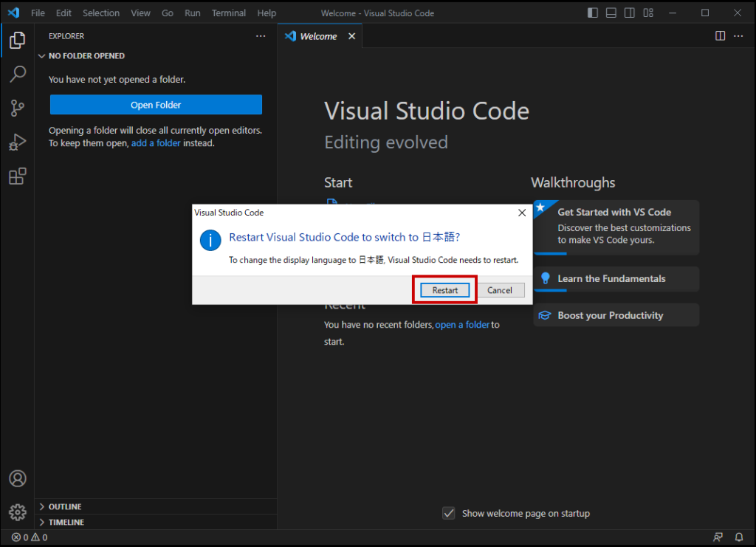This screenshot has width=756, height=547.
Task: Toggle Show welcome page on startup checkbox
Action: click(x=448, y=513)
